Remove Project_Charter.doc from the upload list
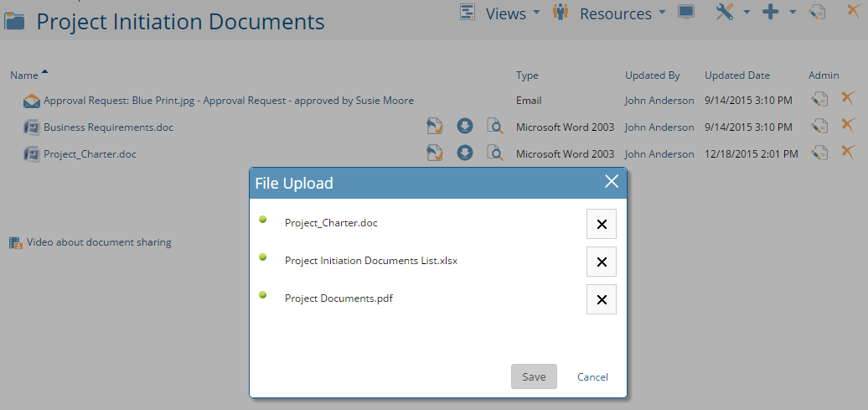The image size is (868, 410). click(601, 224)
